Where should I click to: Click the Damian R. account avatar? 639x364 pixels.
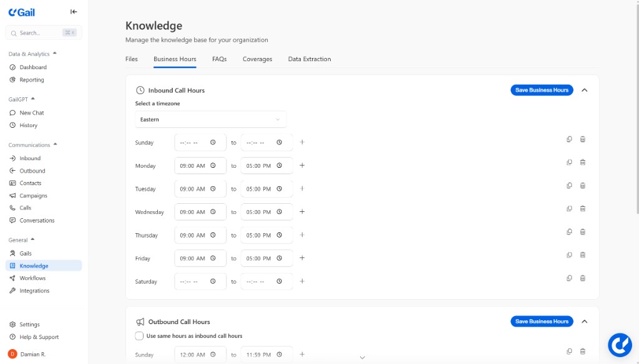point(14,354)
